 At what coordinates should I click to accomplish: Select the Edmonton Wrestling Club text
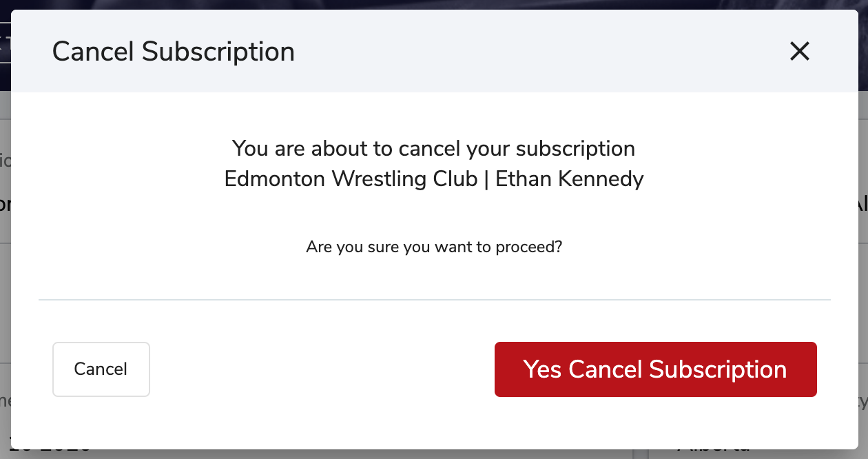point(351,179)
